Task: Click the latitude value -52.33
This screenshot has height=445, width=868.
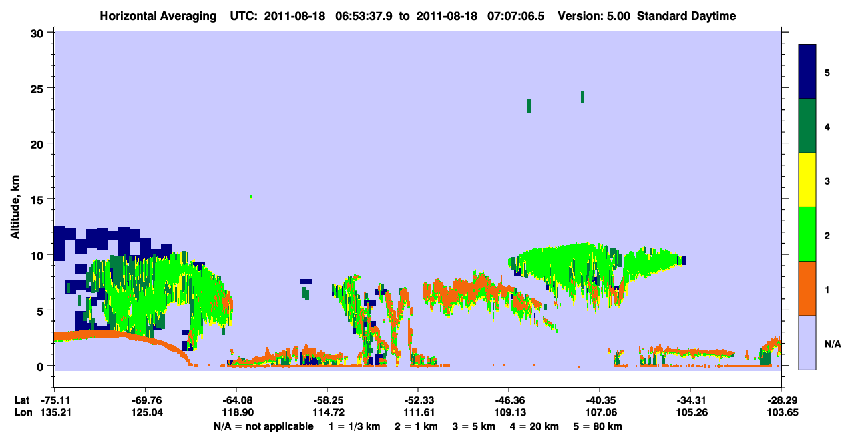Action: tap(417, 400)
